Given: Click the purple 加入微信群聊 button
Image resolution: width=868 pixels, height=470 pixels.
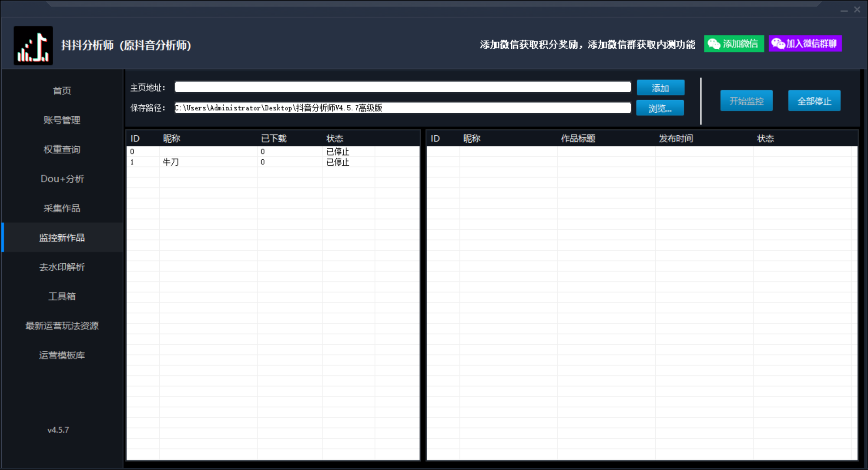Looking at the screenshot, I should tap(805, 44).
